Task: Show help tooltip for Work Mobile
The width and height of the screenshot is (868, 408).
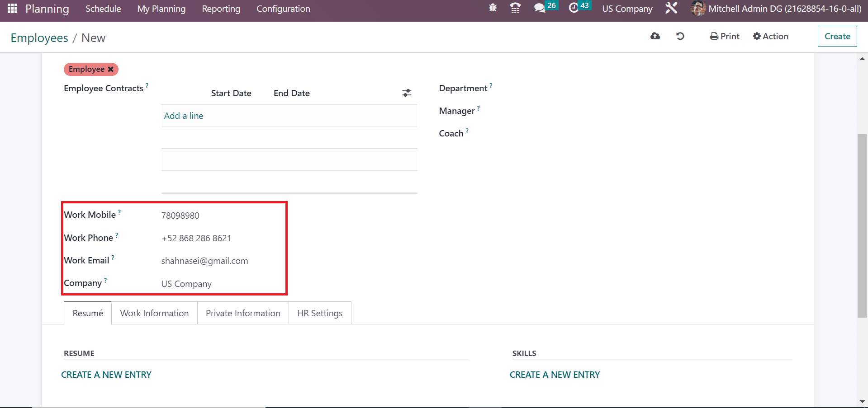Action: (119, 211)
